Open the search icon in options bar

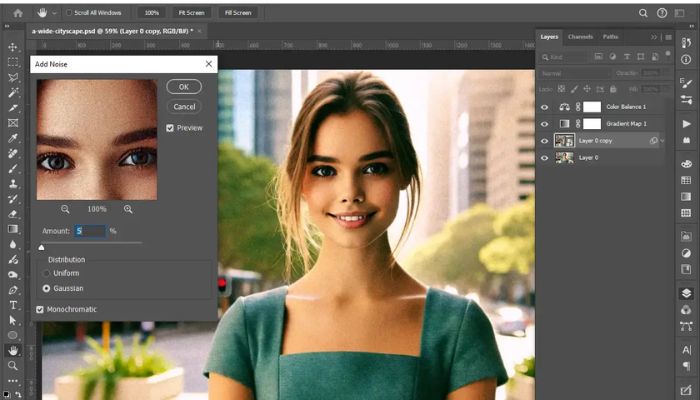point(643,13)
